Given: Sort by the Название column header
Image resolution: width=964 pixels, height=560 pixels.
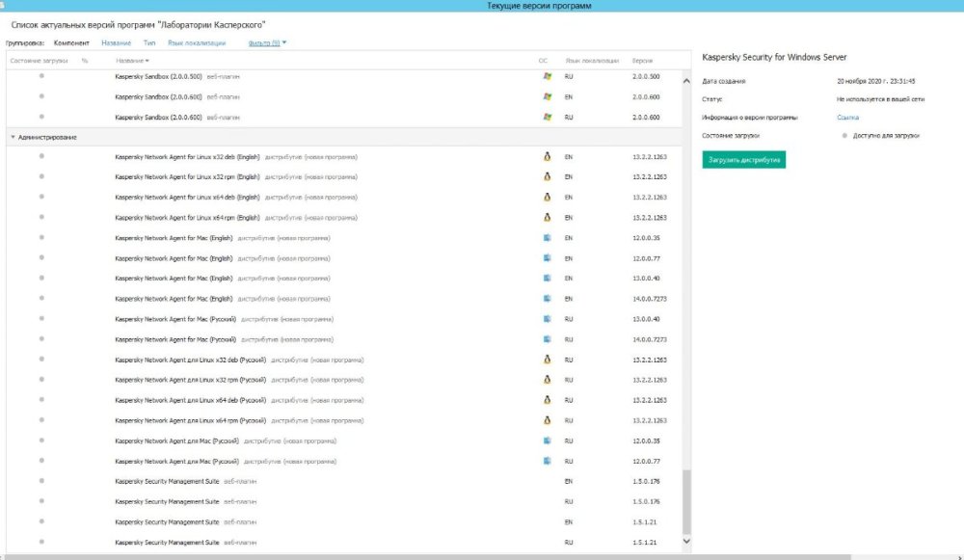Looking at the screenshot, I should click(132, 61).
